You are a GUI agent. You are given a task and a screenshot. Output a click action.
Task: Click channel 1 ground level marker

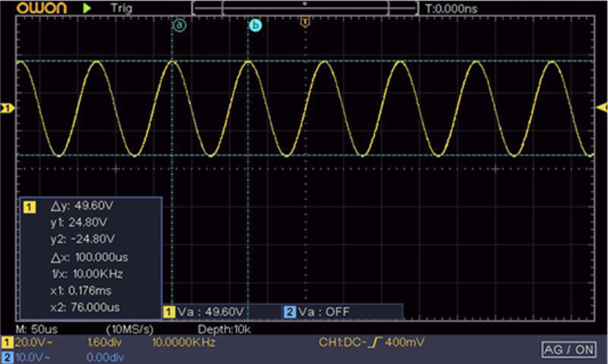click(7, 108)
